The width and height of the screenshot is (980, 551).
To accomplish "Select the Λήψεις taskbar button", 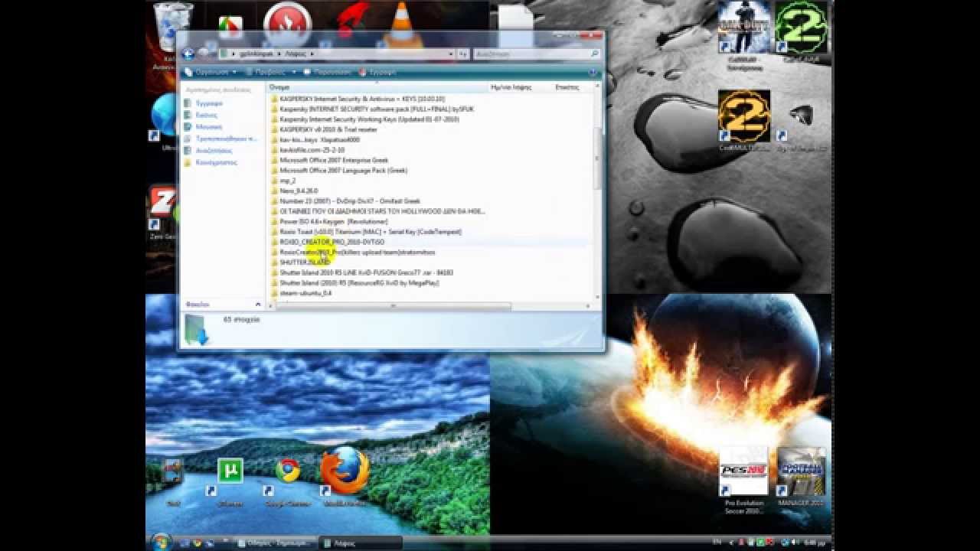I will tap(361, 543).
